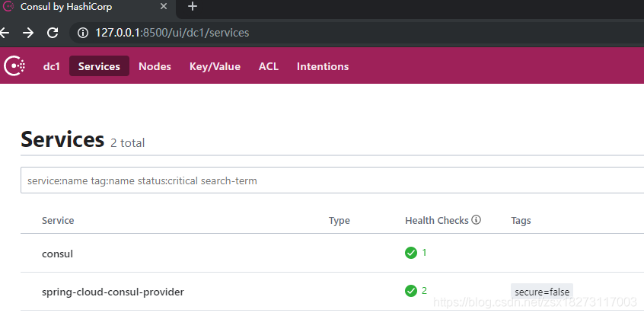Click the site information icon in address bar

pyautogui.click(x=83, y=33)
